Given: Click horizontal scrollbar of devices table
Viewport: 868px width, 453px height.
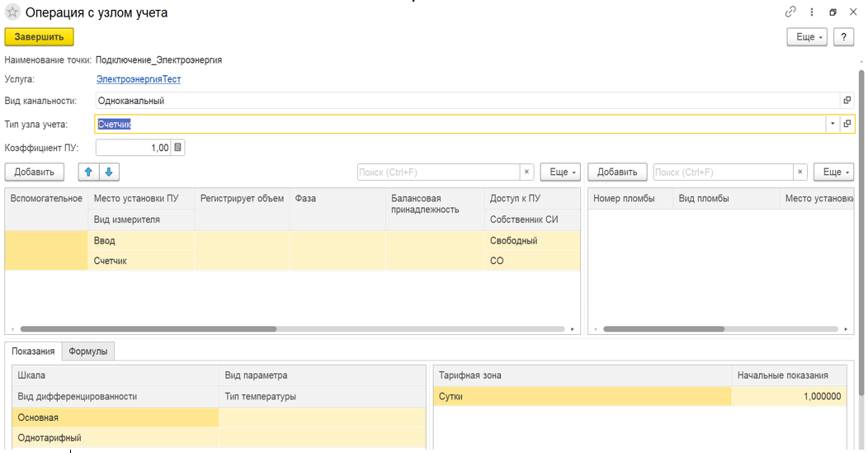Looking at the screenshot, I should [x=292, y=329].
